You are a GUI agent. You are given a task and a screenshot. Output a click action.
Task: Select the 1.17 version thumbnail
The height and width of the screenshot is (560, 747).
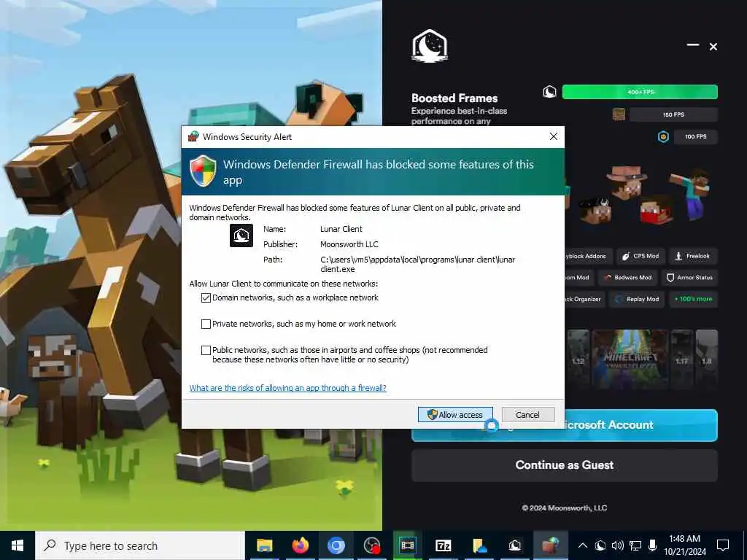pyautogui.click(x=682, y=359)
